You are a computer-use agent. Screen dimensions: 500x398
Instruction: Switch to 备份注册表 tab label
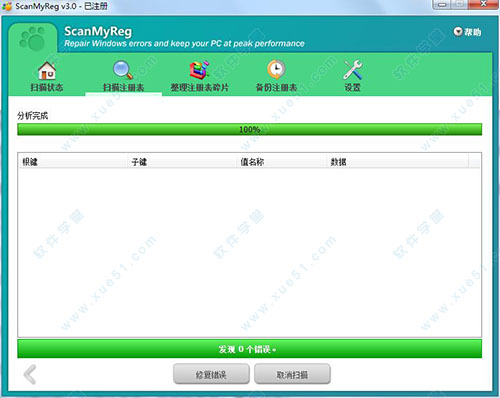[x=276, y=88]
